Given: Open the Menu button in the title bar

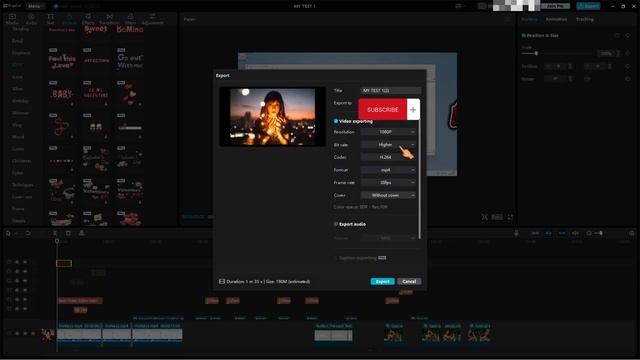Looking at the screenshot, I should [x=35, y=6].
